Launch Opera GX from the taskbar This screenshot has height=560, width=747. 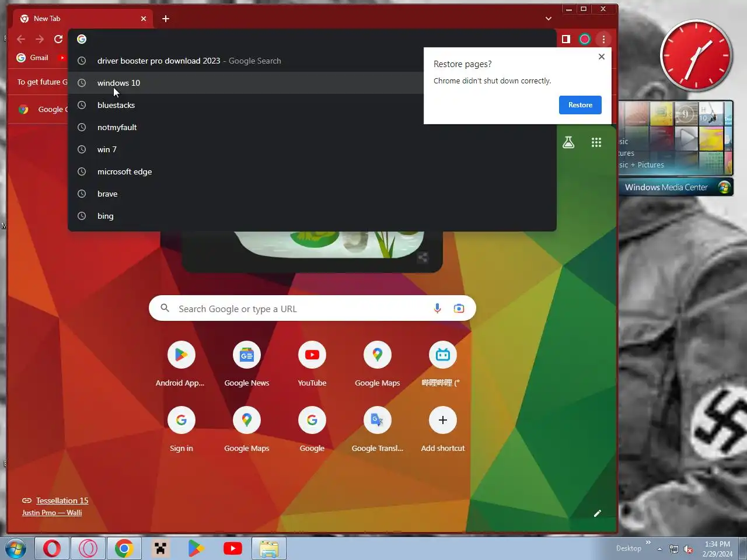pyautogui.click(x=88, y=549)
